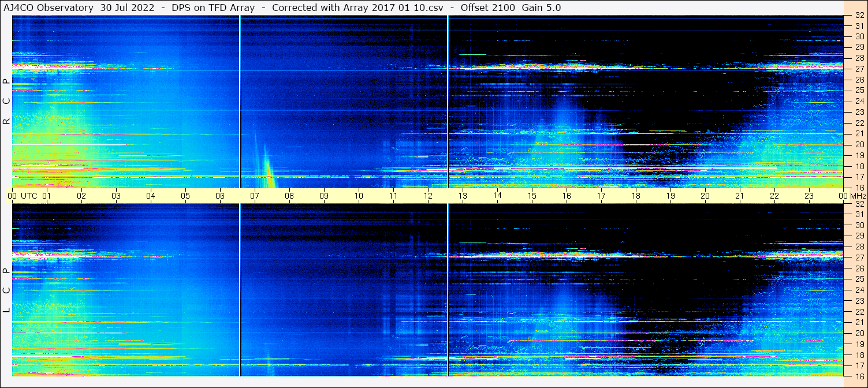Click the 17 MHz tick of RCP panel
Viewport: 868px width, 388px height.
[859, 177]
